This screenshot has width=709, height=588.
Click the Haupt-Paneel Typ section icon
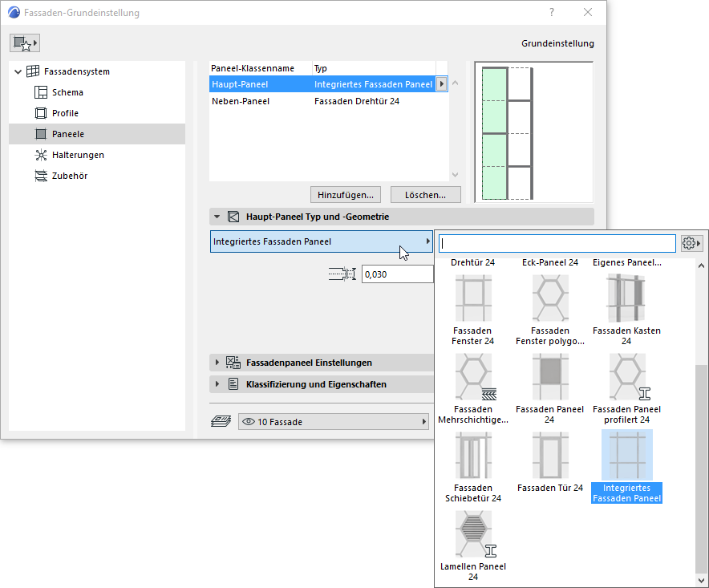[233, 217]
